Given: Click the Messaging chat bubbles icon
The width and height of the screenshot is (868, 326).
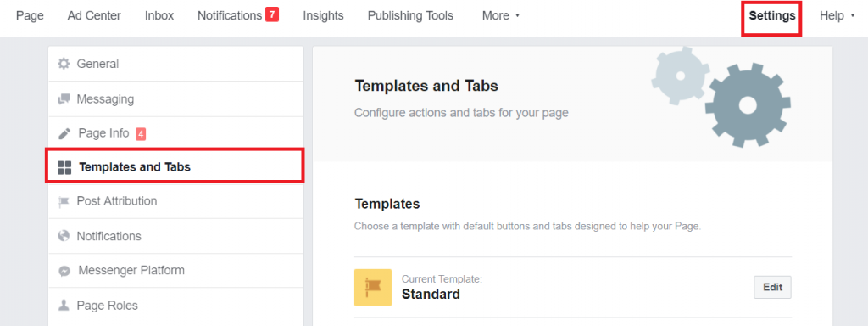Looking at the screenshot, I should pyautogui.click(x=64, y=99).
